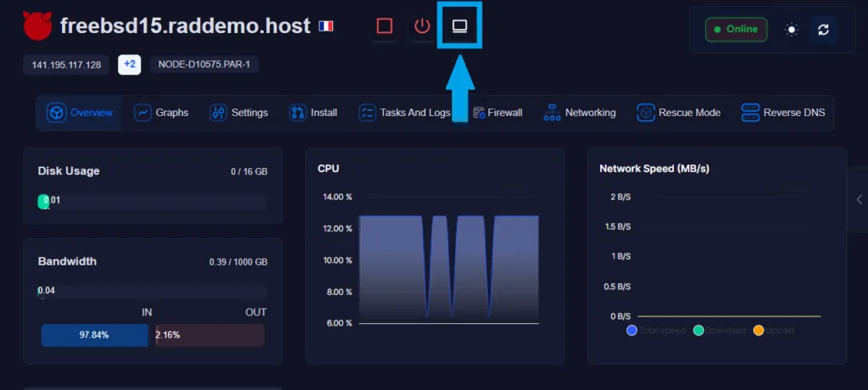Image resolution: width=868 pixels, height=390 pixels.
Task: Click the 0 / 16 GB disk value
Action: (x=249, y=172)
